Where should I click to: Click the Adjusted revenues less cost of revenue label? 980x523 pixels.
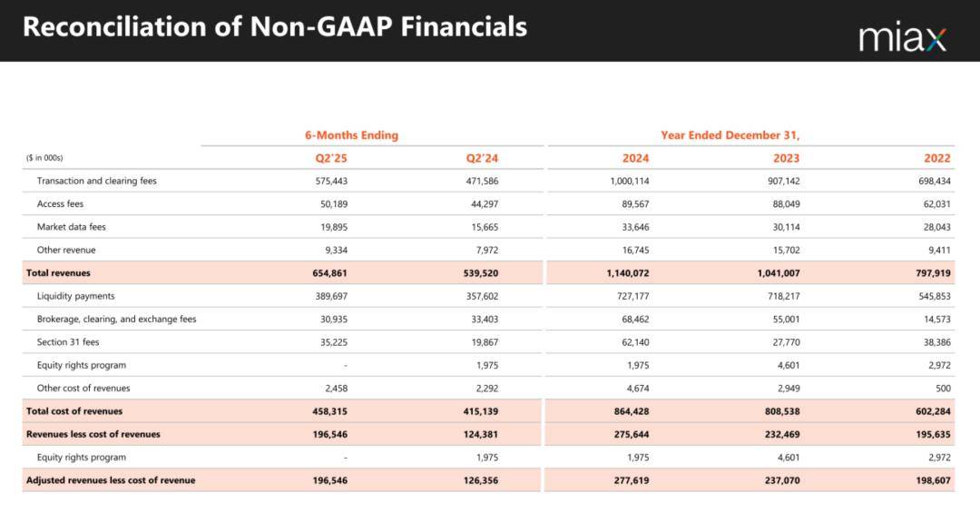click(111, 480)
